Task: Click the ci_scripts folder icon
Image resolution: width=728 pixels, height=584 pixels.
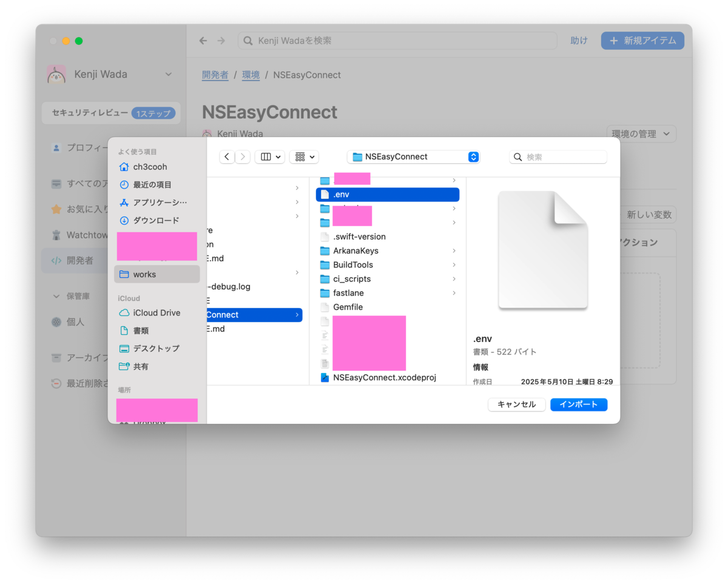Action: [x=325, y=279]
